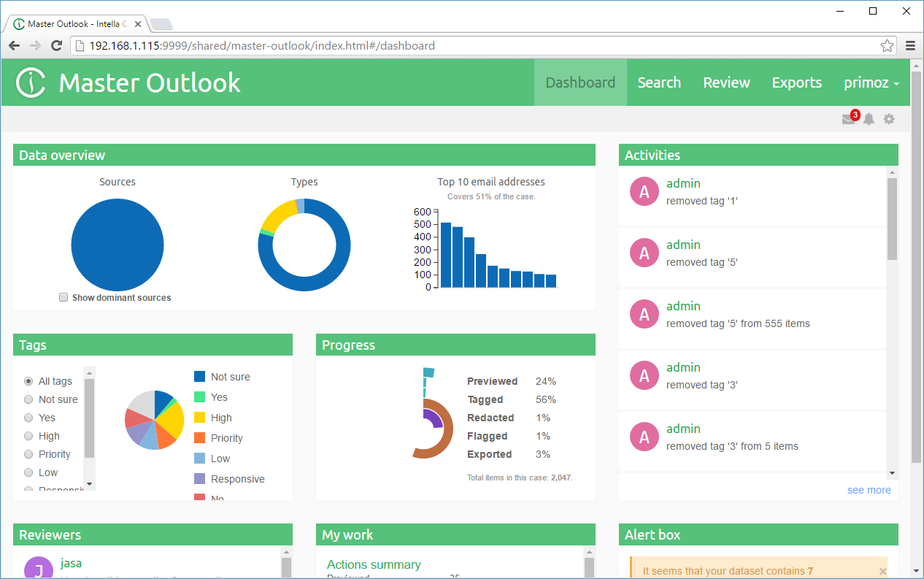Enable Show dominant sources checkbox
The width and height of the screenshot is (924, 579).
click(63, 297)
